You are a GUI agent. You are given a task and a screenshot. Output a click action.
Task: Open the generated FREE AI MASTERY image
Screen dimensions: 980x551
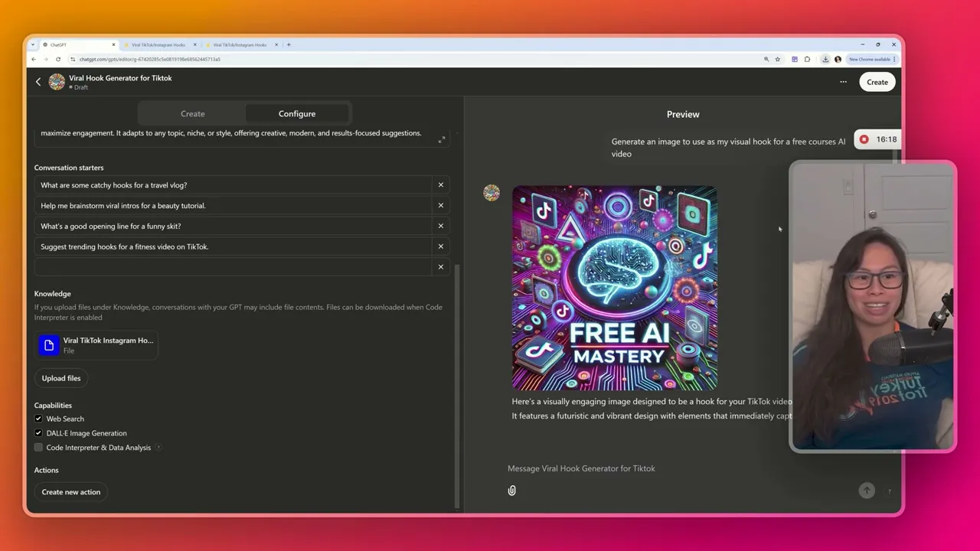click(x=615, y=288)
